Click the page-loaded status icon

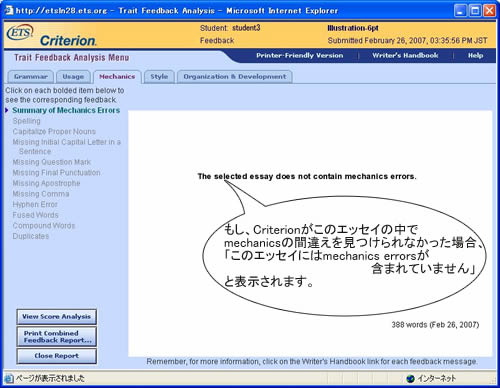[x=9, y=378]
